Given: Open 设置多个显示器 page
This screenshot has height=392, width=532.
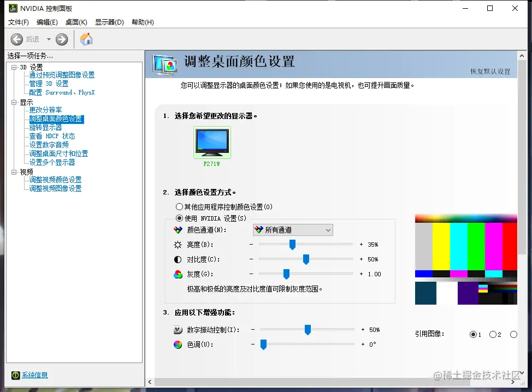Looking at the screenshot, I should click(x=52, y=163).
